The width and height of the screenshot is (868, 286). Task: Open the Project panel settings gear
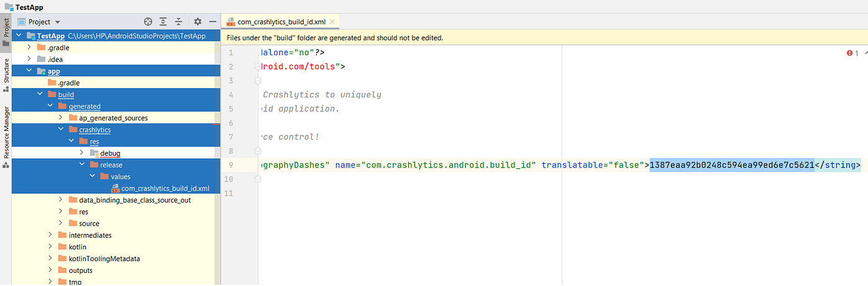point(198,22)
